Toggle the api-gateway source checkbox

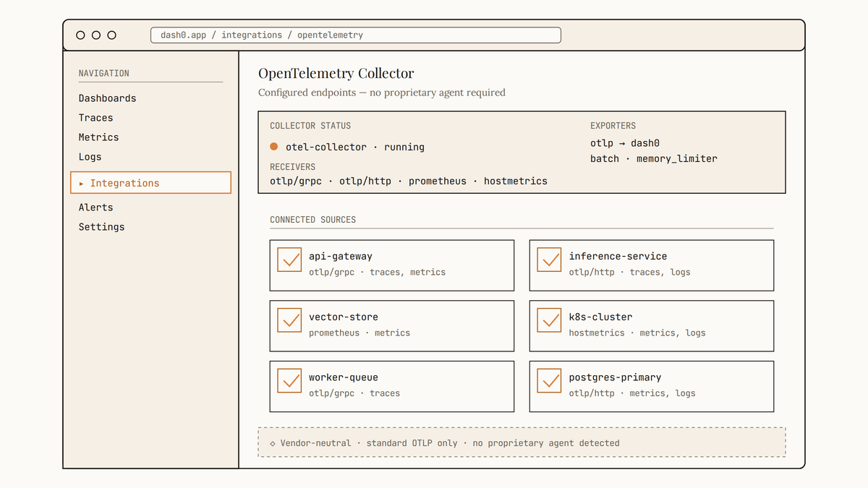click(290, 260)
